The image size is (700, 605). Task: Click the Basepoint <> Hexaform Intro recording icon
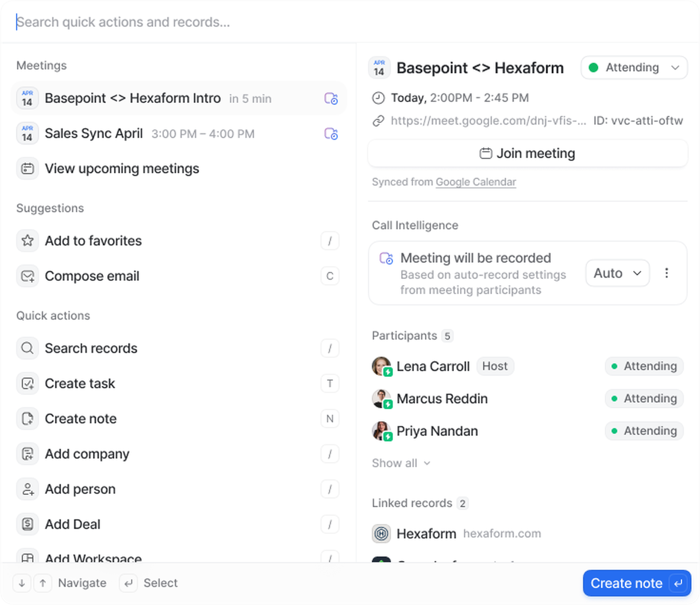(331, 98)
